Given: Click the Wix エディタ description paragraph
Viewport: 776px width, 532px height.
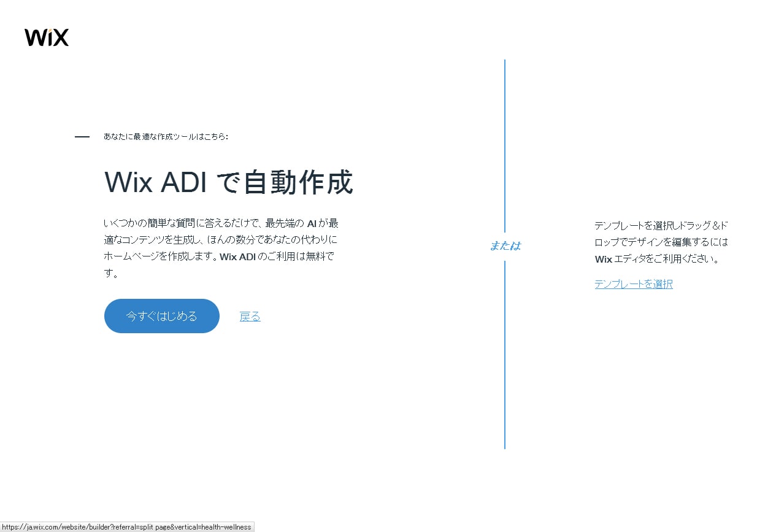Looking at the screenshot, I should click(x=661, y=242).
